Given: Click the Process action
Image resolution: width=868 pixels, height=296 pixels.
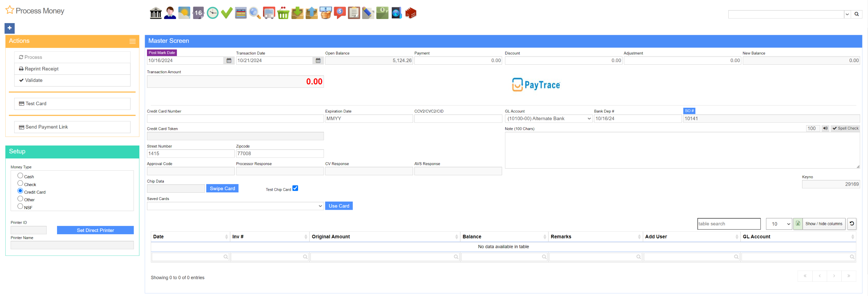Looking at the screenshot, I should (x=72, y=57).
